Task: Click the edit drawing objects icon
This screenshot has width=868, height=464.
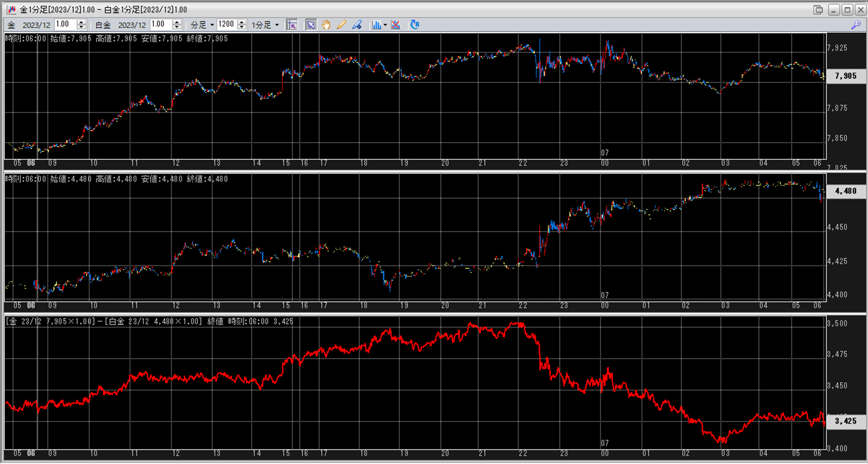Action: pos(357,25)
